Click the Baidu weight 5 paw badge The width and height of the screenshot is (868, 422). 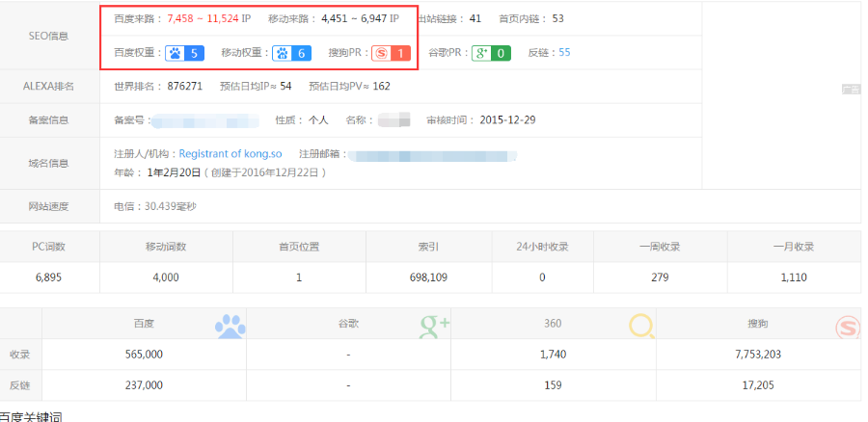(x=184, y=53)
